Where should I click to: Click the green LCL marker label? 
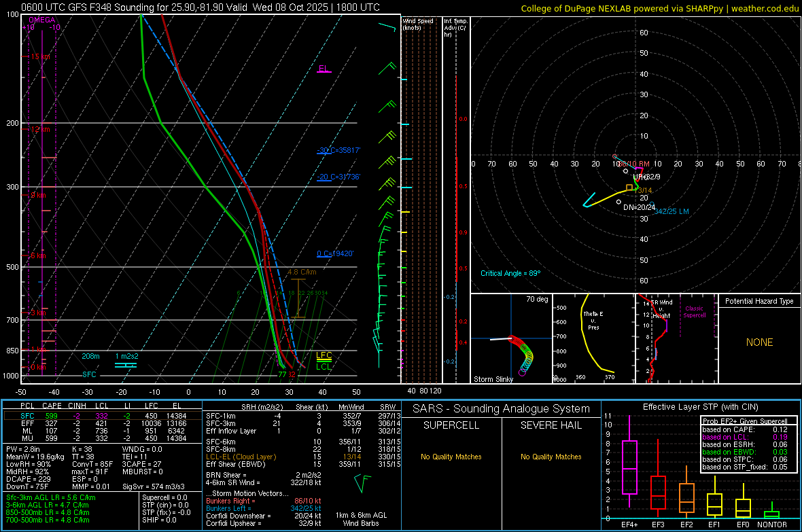(324, 366)
